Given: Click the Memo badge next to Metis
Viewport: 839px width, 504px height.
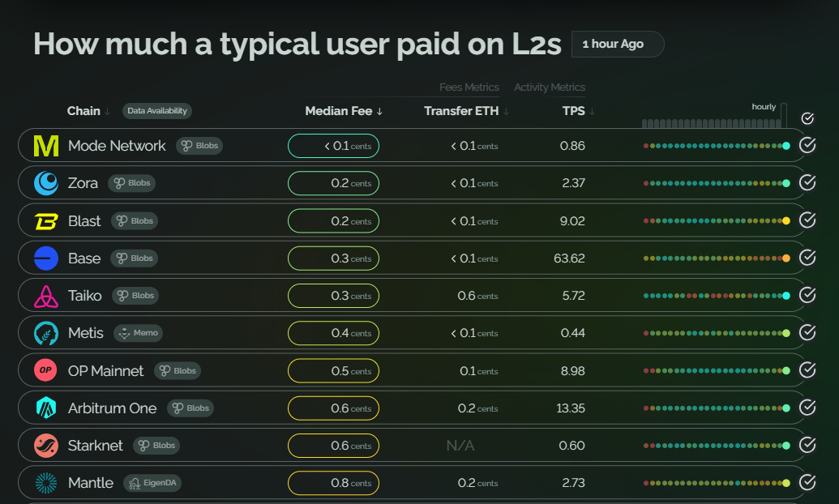Looking at the screenshot, I should (138, 333).
